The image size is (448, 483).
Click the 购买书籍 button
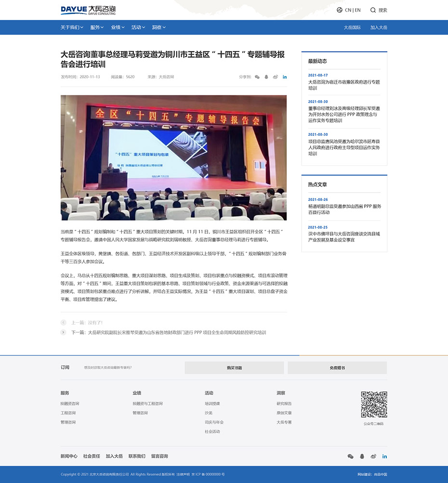(x=234, y=368)
